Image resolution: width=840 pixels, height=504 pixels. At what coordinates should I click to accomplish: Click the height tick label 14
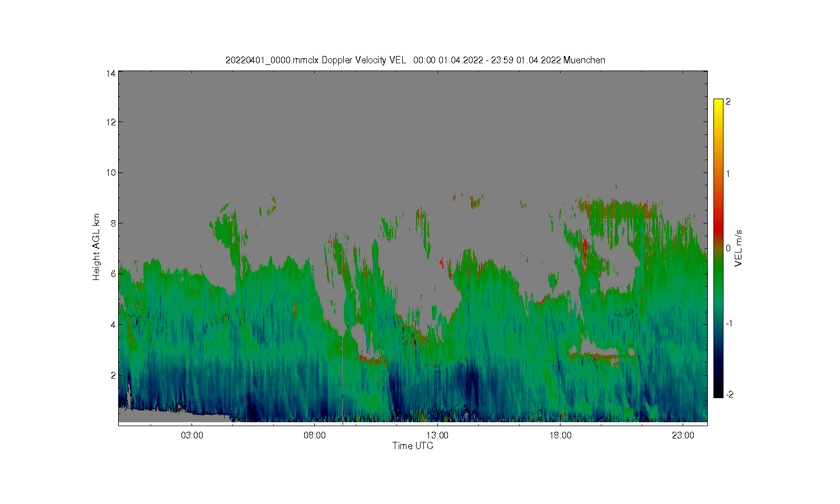(x=111, y=73)
